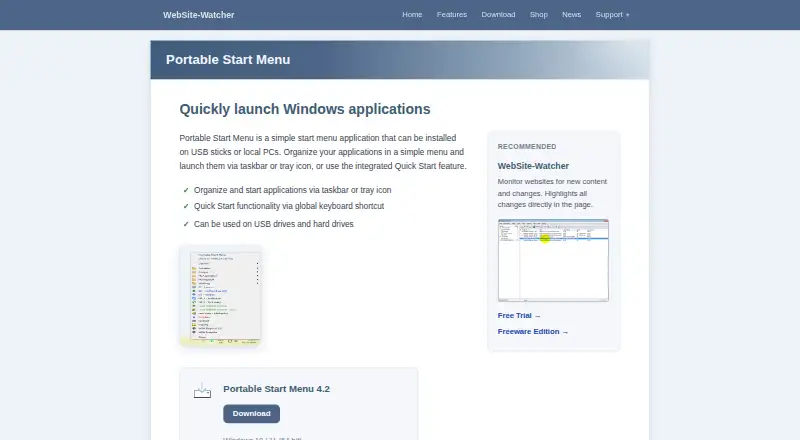This screenshot has height=440, width=800.
Task: Open the WebSite-Watcher screenshot thumbnail
Action: pyautogui.click(x=553, y=260)
